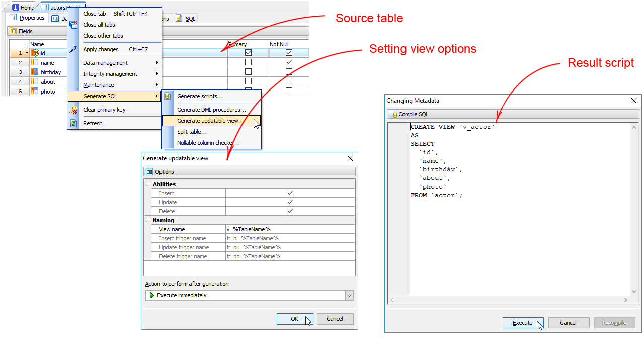The height and width of the screenshot is (362, 644).
Task: Click the Generate scripts icon in submenu
Action: click(x=168, y=96)
